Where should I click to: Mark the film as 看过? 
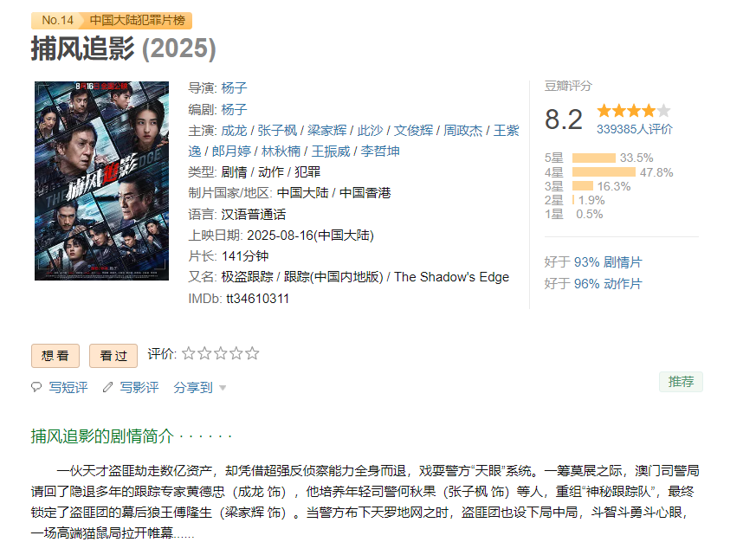pyautogui.click(x=113, y=355)
